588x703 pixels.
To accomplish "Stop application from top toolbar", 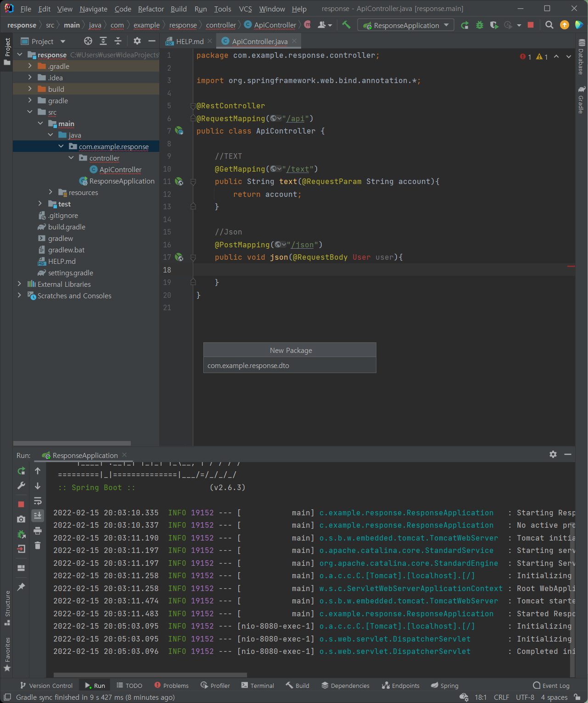I will point(531,25).
